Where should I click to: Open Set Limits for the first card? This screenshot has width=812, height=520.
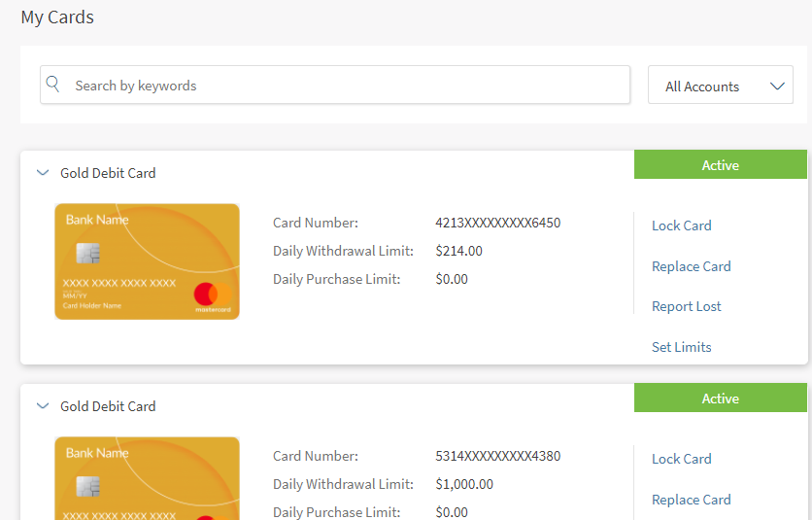pos(681,347)
